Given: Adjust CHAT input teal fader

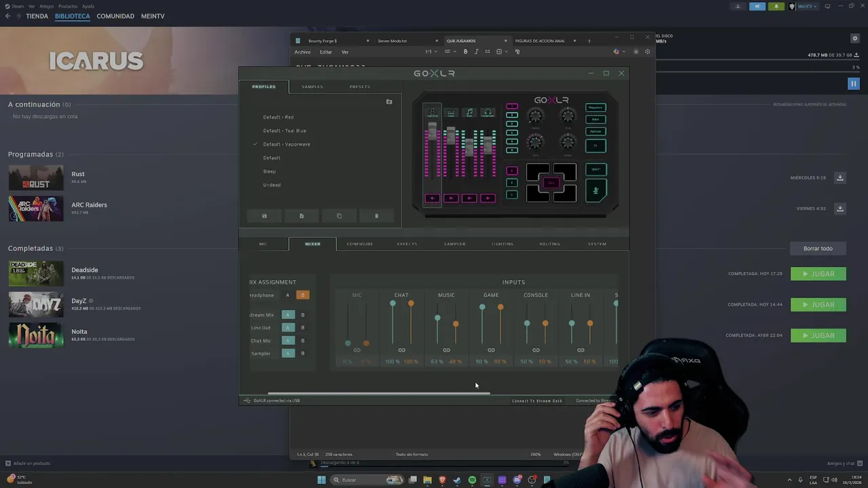Looking at the screenshot, I should [393, 303].
